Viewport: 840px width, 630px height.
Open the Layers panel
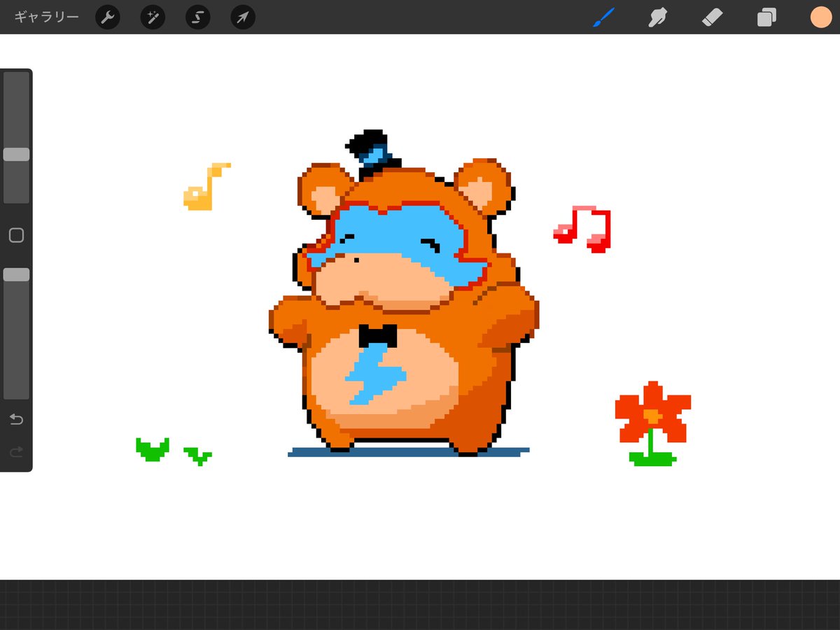click(x=766, y=17)
